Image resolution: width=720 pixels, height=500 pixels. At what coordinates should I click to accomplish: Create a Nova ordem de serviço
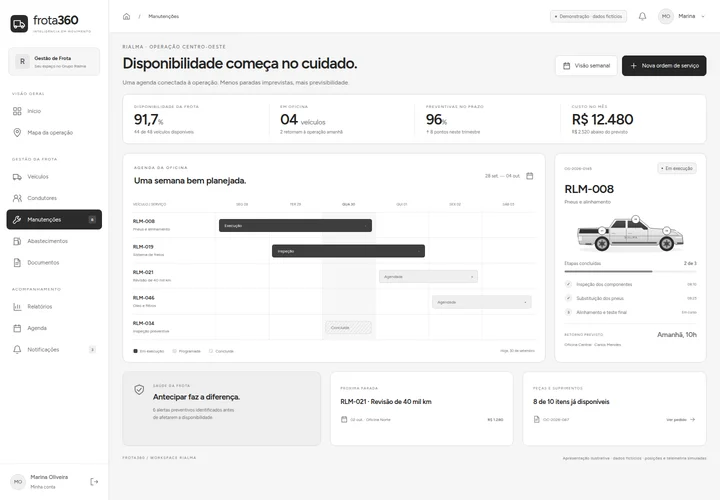coord(664,66)
